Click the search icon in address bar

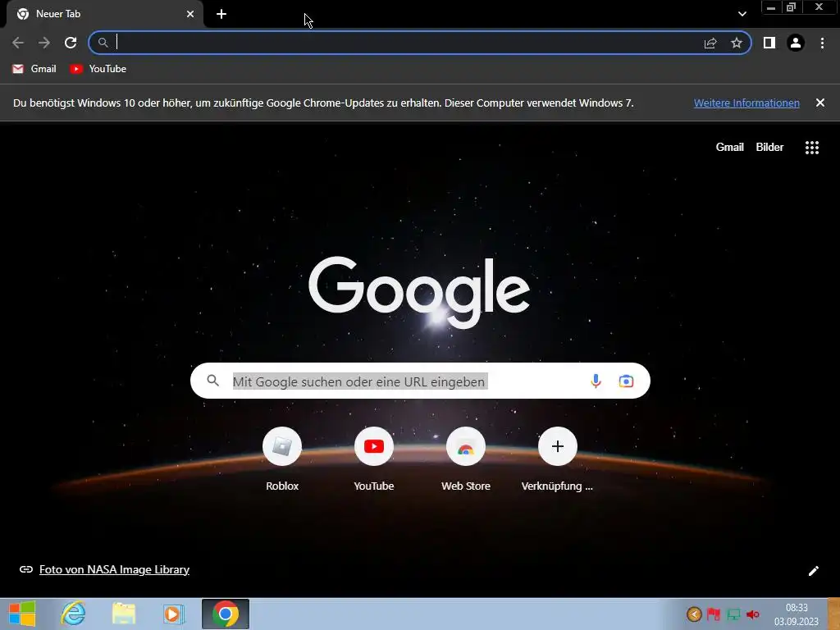coord(103,43)
